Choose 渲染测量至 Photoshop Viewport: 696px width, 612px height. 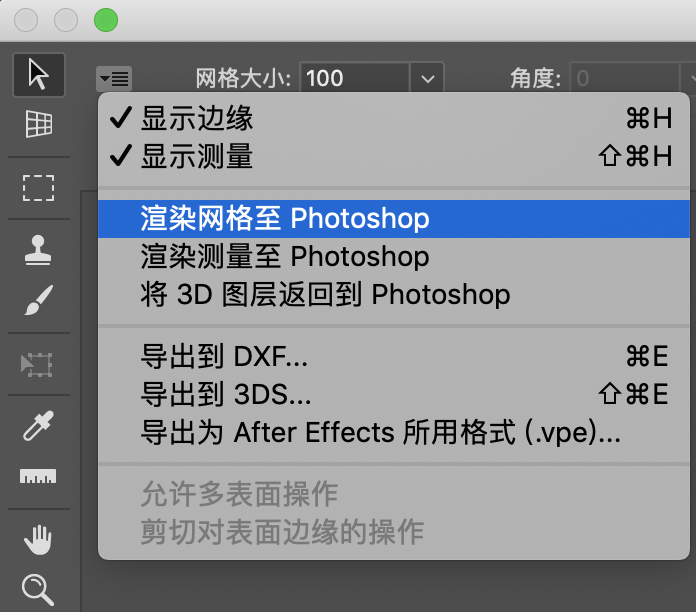click(285, 257)
